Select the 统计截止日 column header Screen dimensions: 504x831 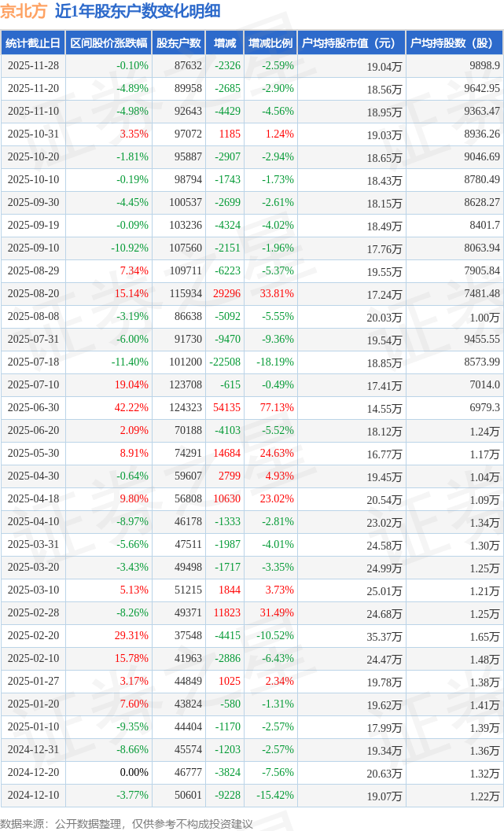[x=33, y=43]
